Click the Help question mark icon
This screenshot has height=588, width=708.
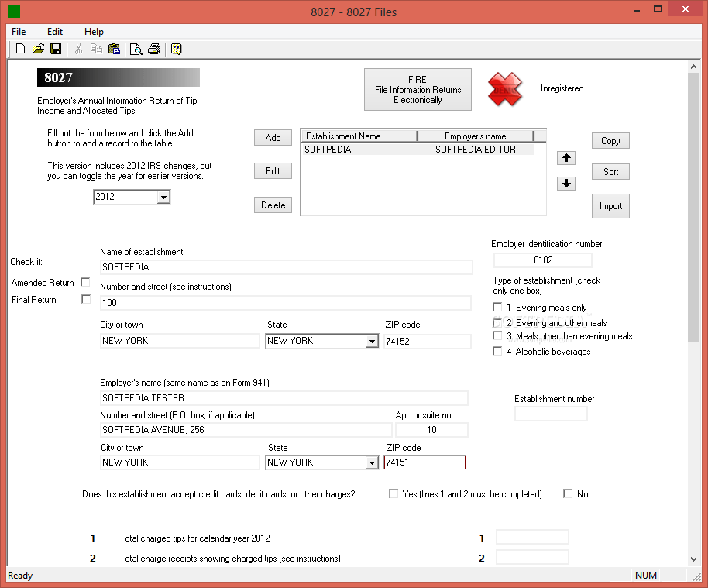(x=176, y=49)
